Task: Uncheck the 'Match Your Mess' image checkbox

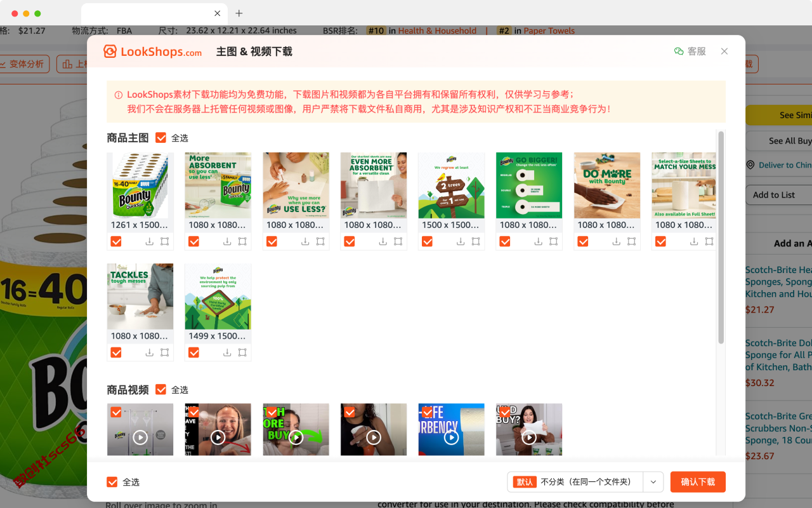Action: (x=660, y=241)
